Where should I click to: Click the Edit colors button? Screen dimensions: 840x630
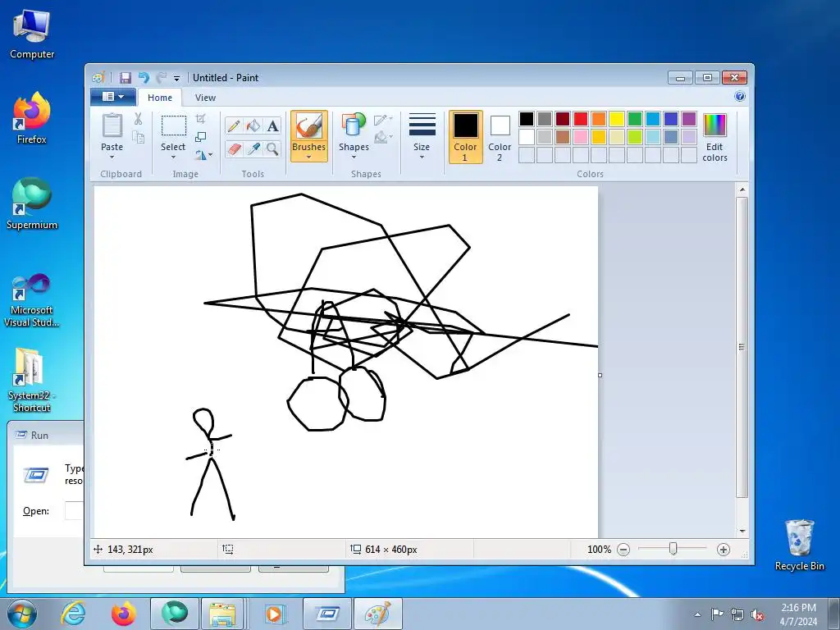(714, 137)
